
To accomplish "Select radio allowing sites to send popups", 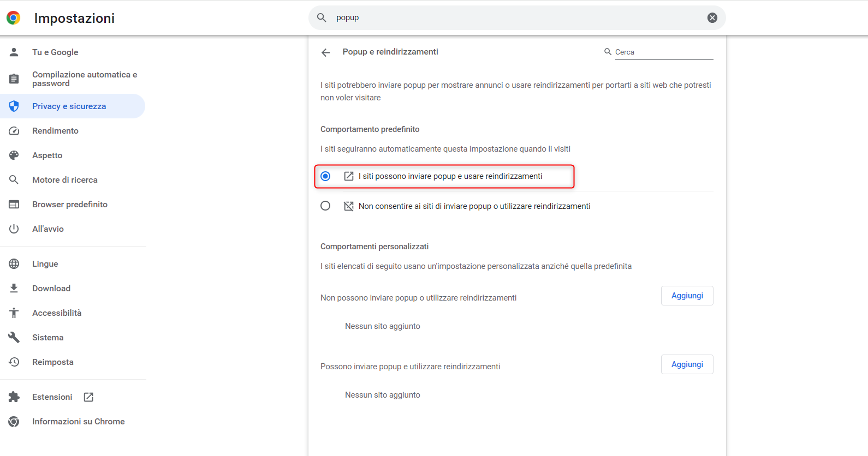I will (x=325, y=176).
